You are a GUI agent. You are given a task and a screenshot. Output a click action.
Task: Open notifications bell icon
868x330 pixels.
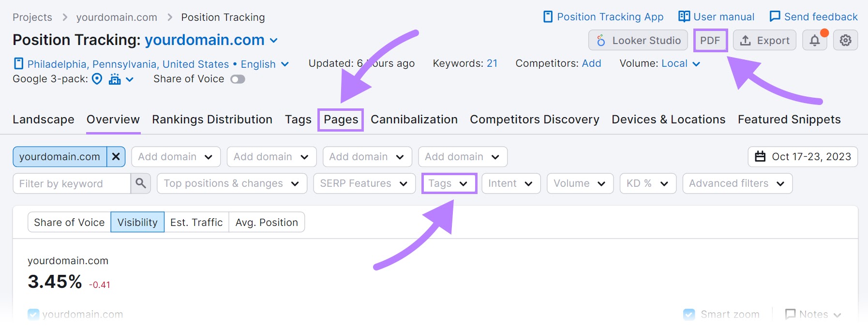point(815,40)
